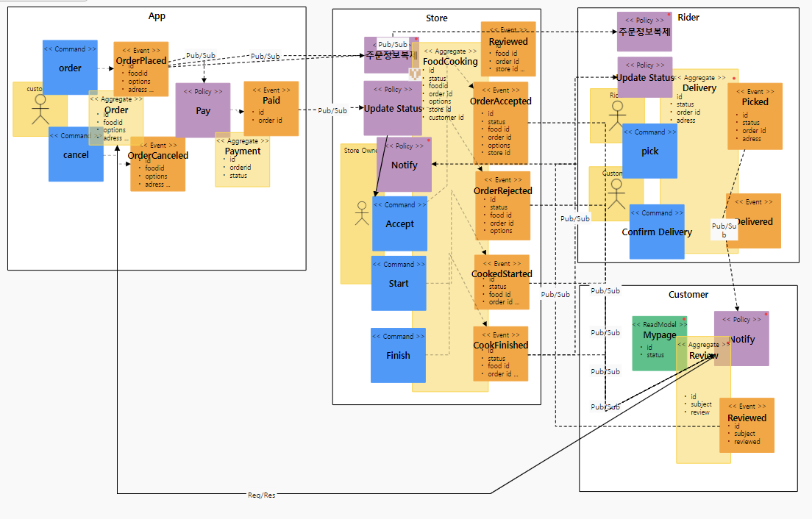812x519 pixels.
Task: Click the Customer bounded context title
Action: click(x=688, y=295)
